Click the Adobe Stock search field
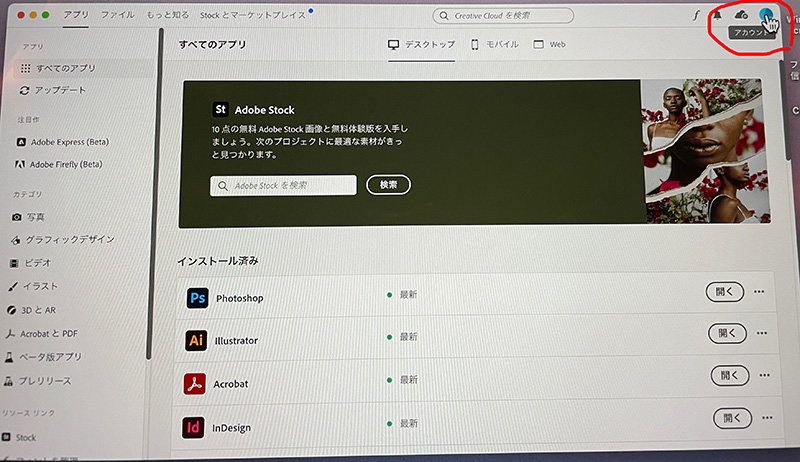Viewport: 800px width, 462px height. point(283,186)
